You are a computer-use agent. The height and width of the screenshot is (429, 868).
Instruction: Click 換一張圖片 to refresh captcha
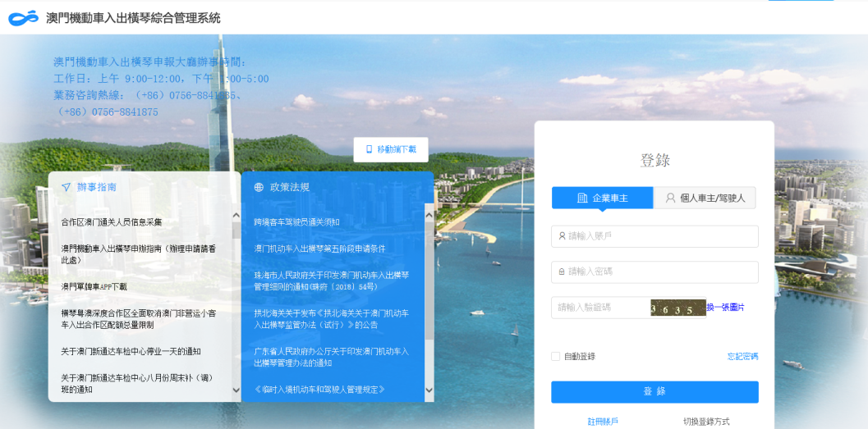pyautogui.click(x=725, y=308)
